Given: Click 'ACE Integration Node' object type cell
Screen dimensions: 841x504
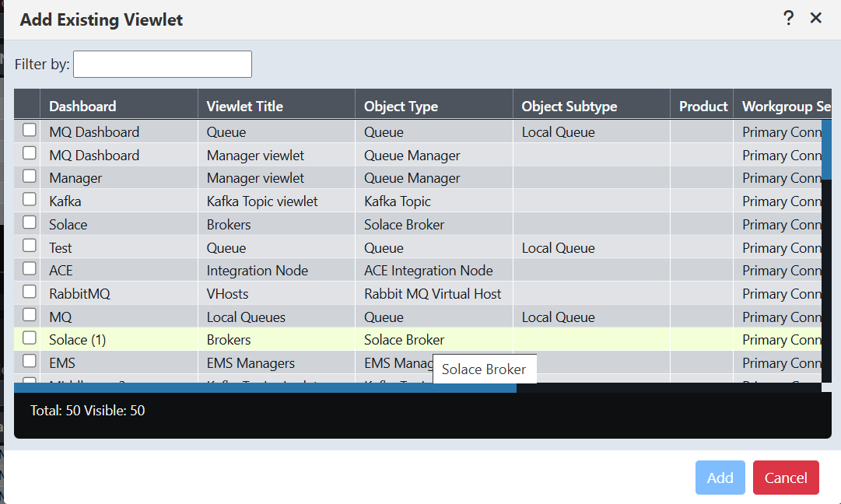Looking at the screenshot, I should pyautogui.click(x=434, y=270).
